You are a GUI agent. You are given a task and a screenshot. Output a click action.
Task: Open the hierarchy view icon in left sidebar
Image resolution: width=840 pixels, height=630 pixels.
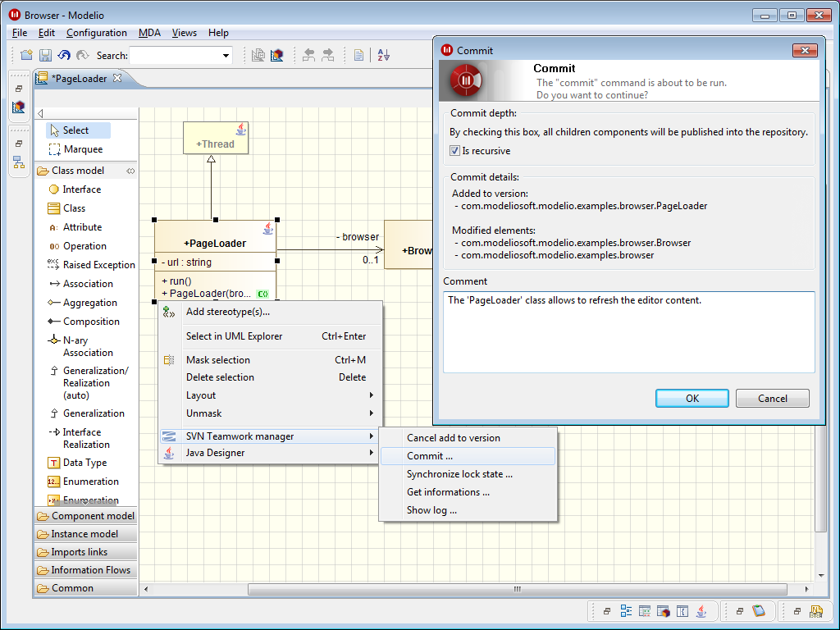click(19, 162)
